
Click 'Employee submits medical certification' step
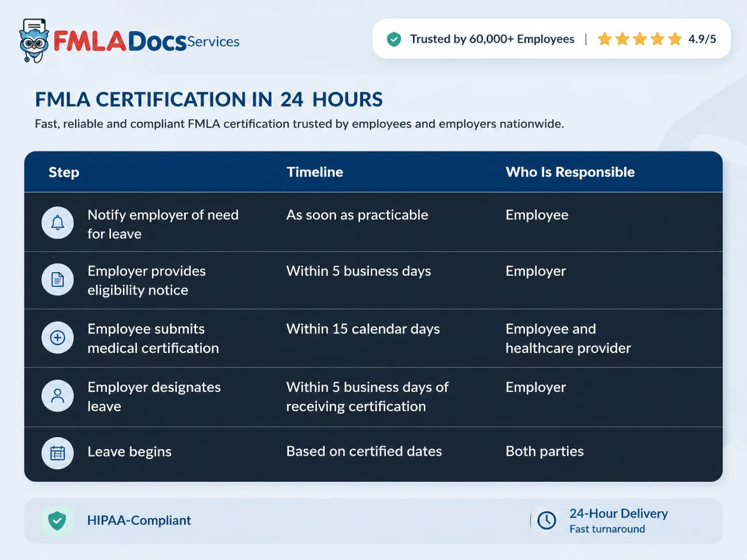[153, 339]
